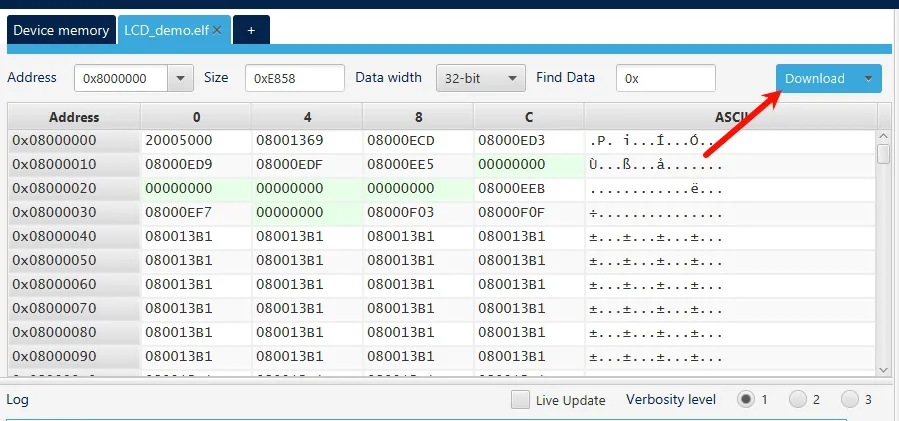Select the LCD_demo.elf tab

point(167,30)
